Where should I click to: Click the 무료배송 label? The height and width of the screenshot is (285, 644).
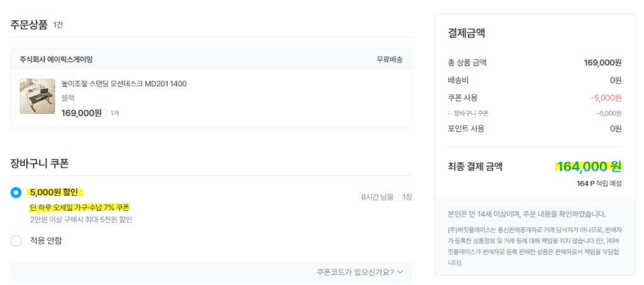coord(389,59)
